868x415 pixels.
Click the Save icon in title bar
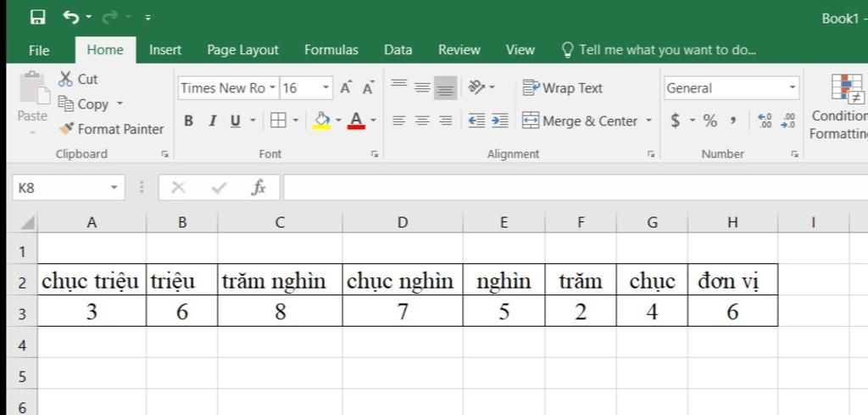(x=37, y=17)
